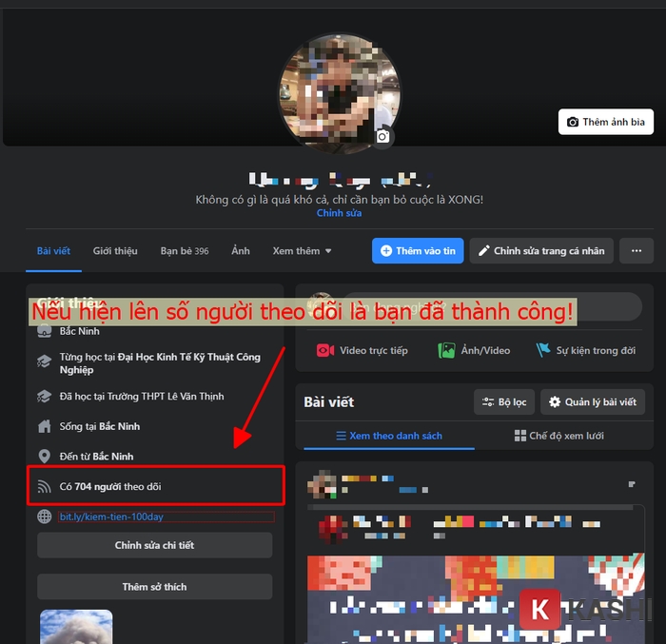Click the followers feed icon
The width and height of the screenshot is (666, 644).
44,487
